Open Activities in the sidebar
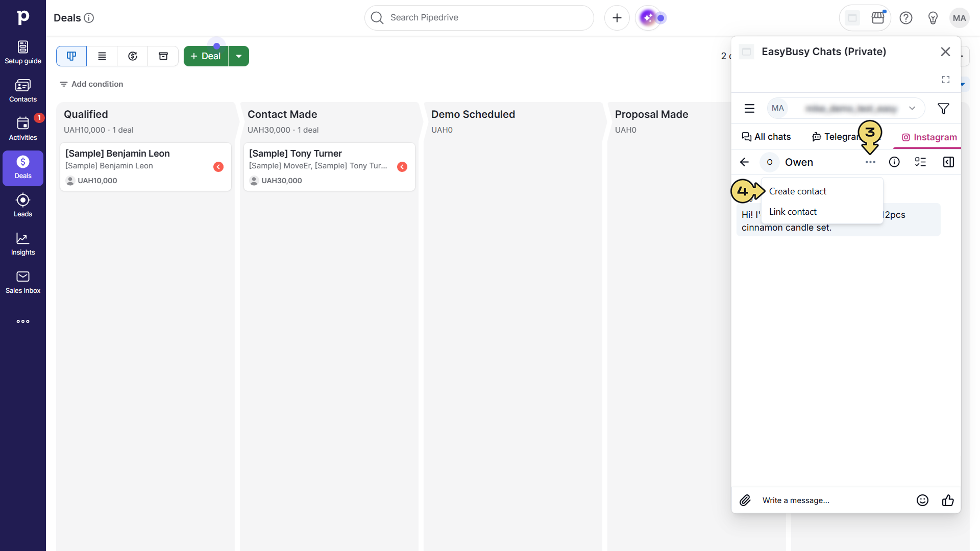 [x=23, y=129]
